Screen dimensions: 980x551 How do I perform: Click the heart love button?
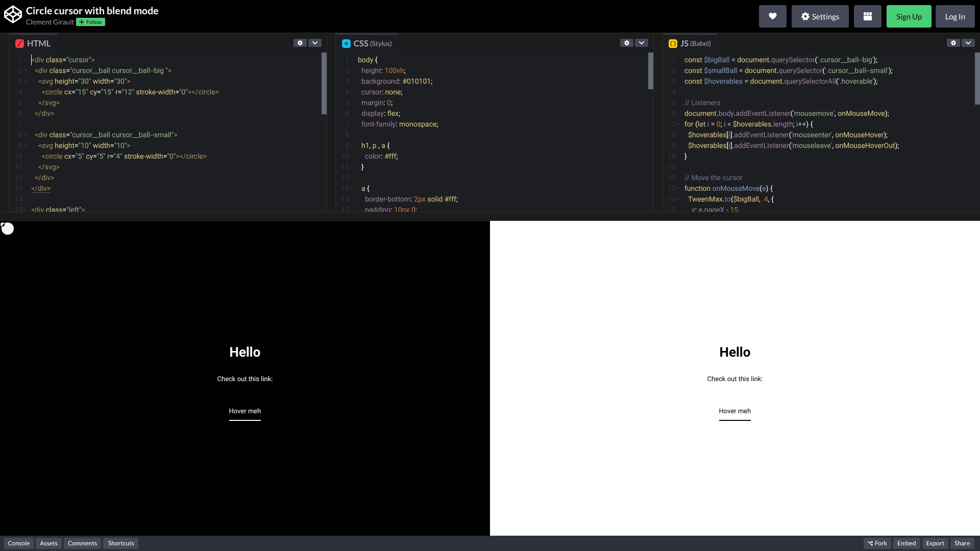point(772,16)
